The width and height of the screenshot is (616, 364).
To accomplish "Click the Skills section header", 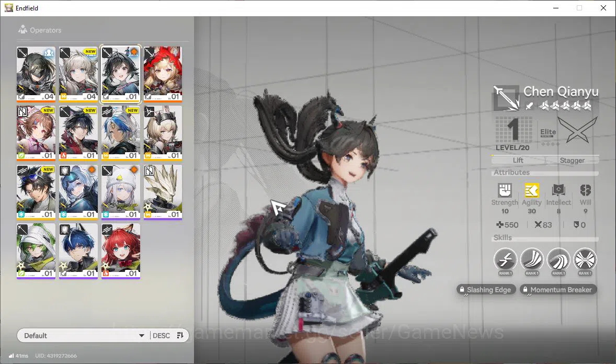I will click(503, 237).
